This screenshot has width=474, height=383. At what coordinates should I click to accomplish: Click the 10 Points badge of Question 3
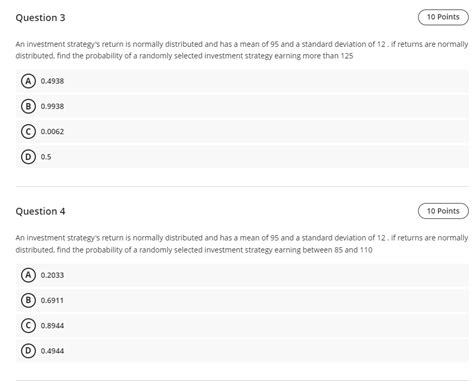tap(443, 17)
